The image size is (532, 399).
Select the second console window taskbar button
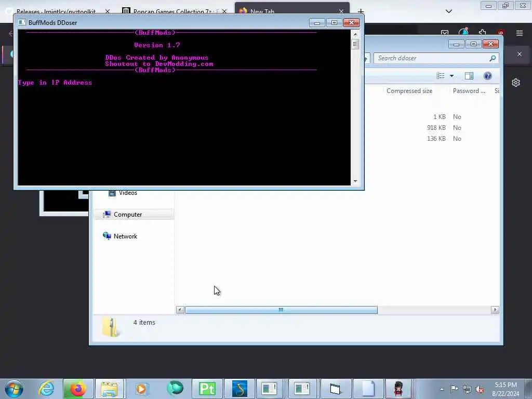click(302, 389)
